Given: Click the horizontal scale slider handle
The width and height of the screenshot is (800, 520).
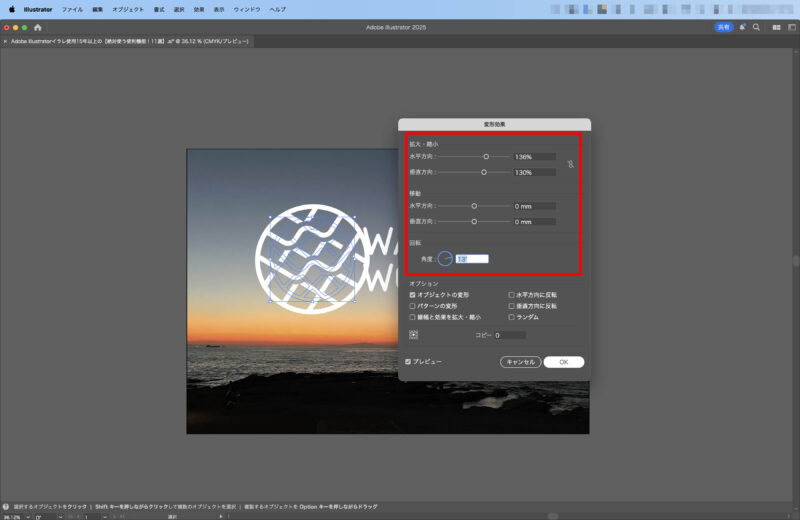Looking at the screenshot, I should pyautogui.click(x=486, y=157).
